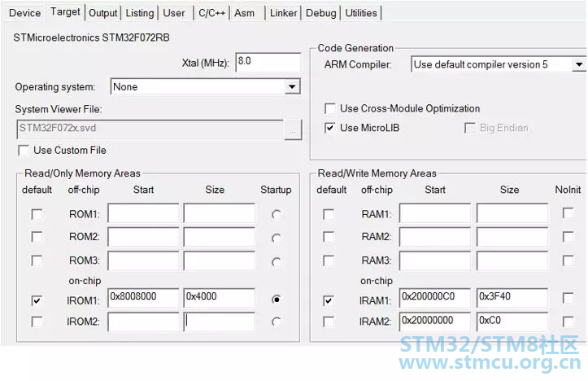The height and width of the screenshot is (381, 588).
Task: Go to the Listing tab
Action: pyautogui.click(x=140, y=13)
